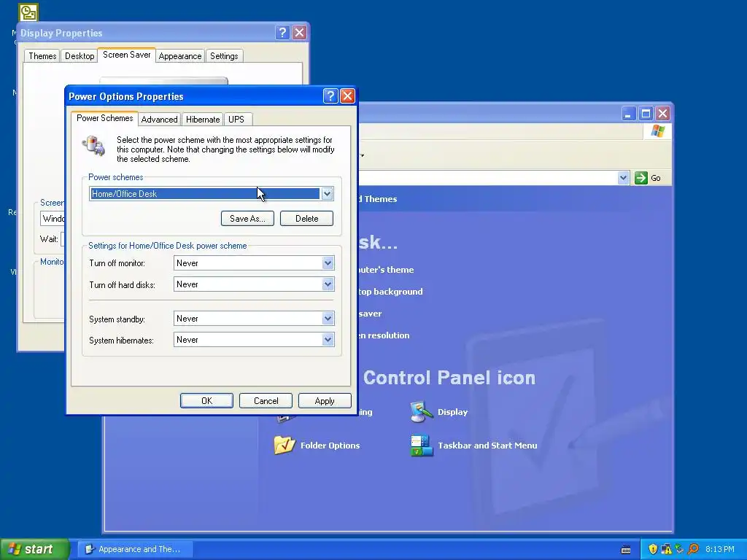
Task: Click the safely remove hardware tray icon
Action: (679, 549)
